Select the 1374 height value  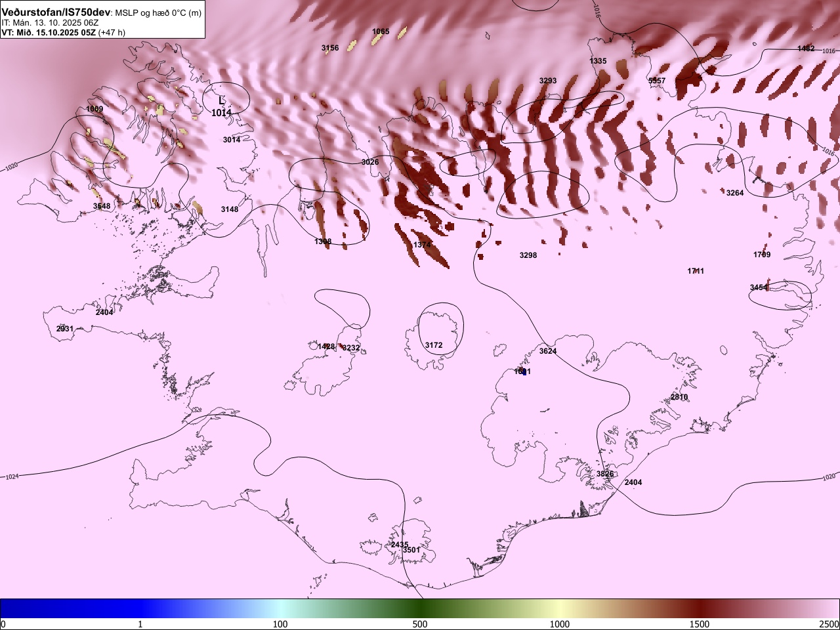coord(422,245)
